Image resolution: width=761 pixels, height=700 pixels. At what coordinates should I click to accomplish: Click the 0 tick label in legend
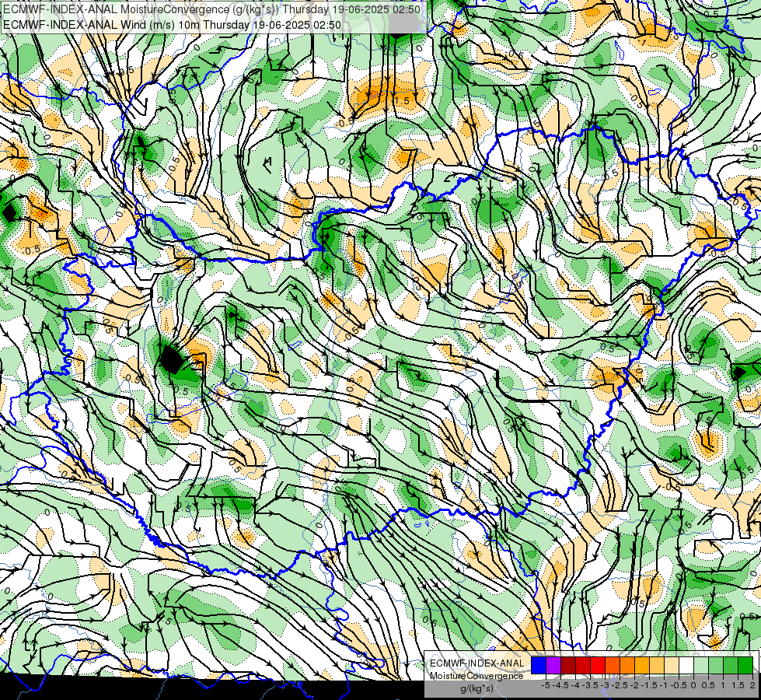(693, 685)
